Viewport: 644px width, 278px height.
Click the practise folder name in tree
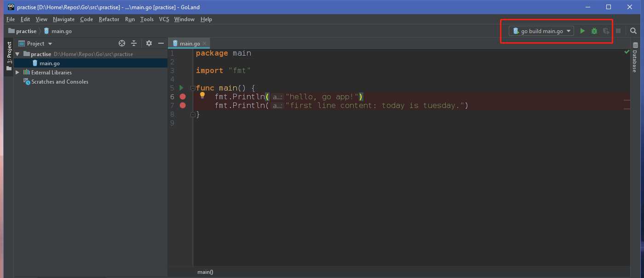(41, 54)
